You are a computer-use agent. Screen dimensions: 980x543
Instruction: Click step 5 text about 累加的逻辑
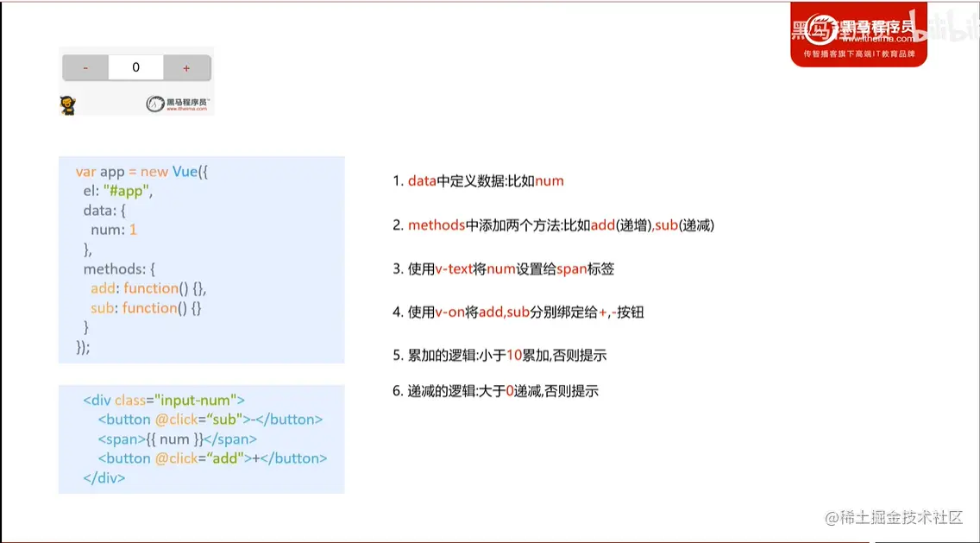coord(499,356)
